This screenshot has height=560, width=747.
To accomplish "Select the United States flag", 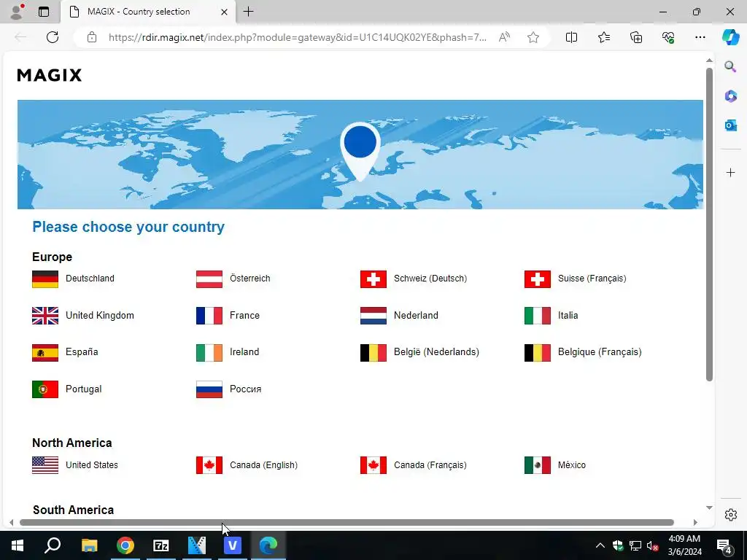I will pyautogui.click(x=45, y=465).
